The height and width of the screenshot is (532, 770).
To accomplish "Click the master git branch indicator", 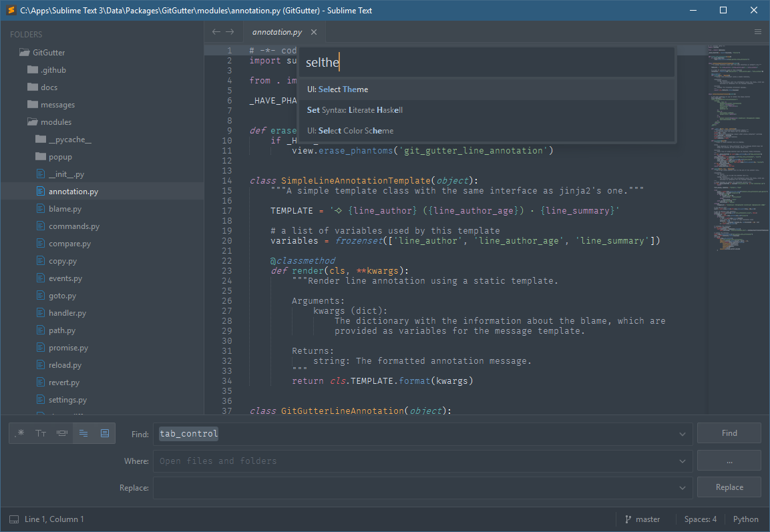I will [x=642, y=519].
